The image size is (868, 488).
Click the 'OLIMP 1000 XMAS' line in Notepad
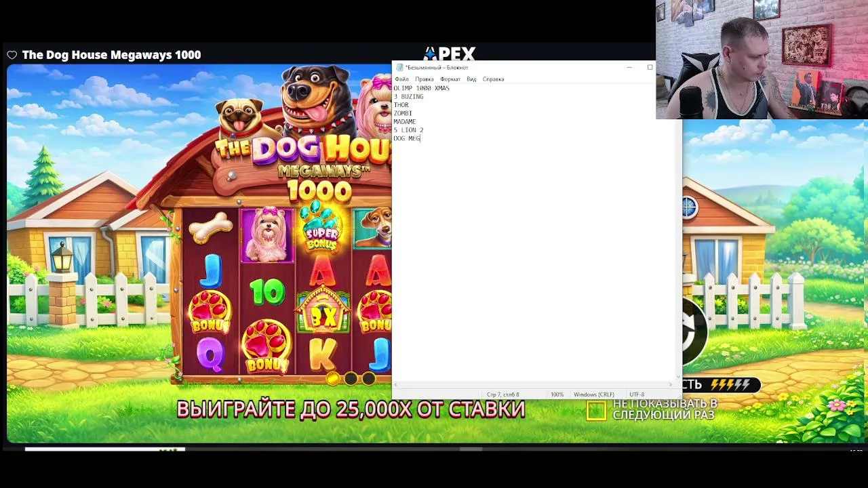click(421, 88)
